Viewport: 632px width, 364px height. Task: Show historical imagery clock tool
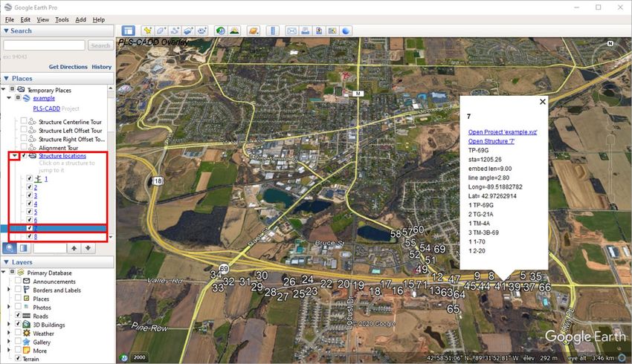tap(221, 30)
